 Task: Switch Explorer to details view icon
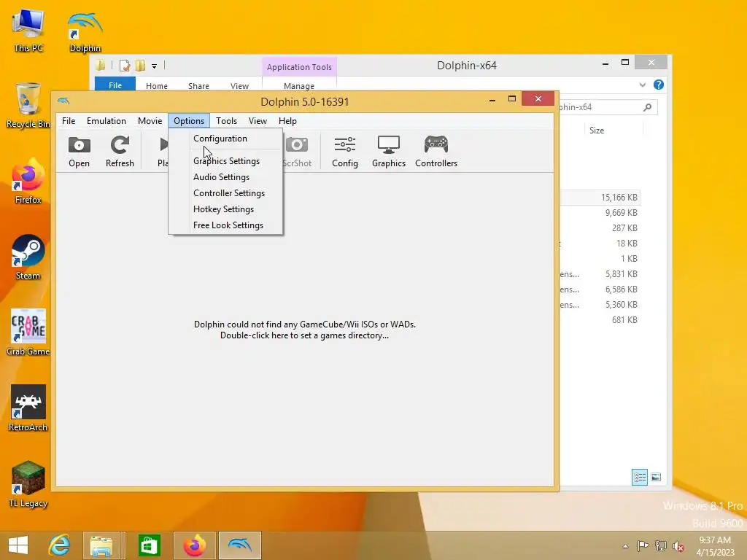tap(639, 477)
